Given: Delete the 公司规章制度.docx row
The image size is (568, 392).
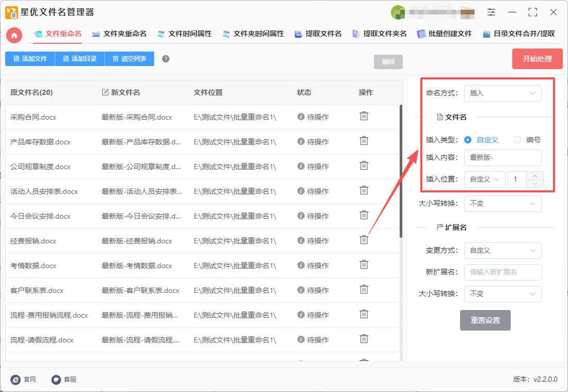Looking at the screenshot, I should 364,166.
